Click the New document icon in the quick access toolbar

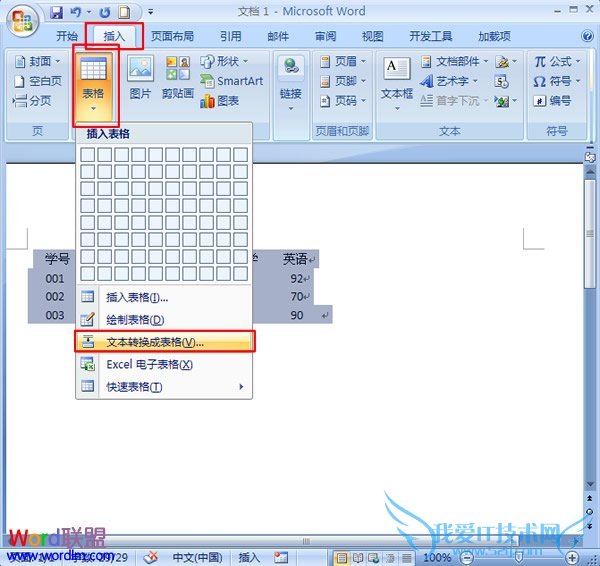tap(124, 12)
